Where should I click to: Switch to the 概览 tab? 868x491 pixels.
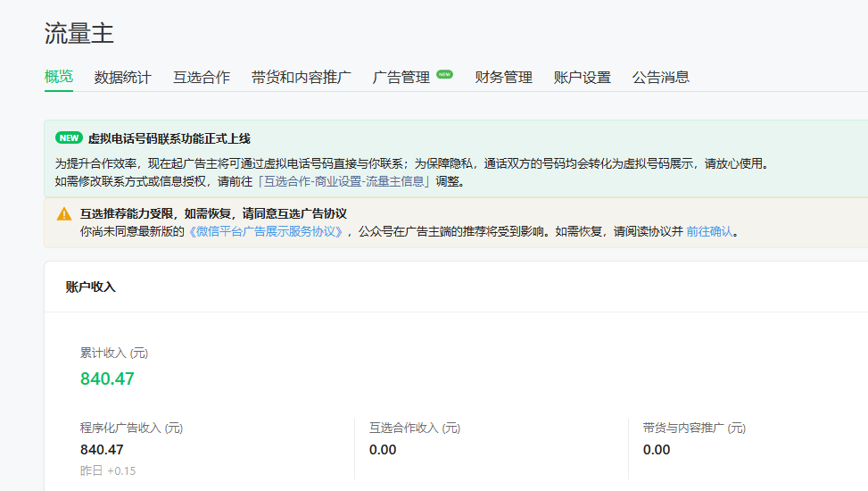59,77
